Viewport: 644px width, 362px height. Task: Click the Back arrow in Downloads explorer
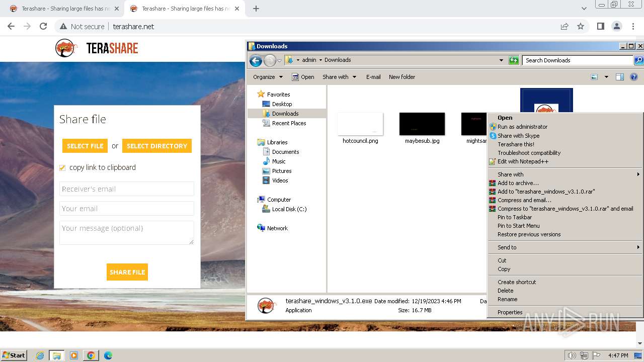tap(256, 61)
